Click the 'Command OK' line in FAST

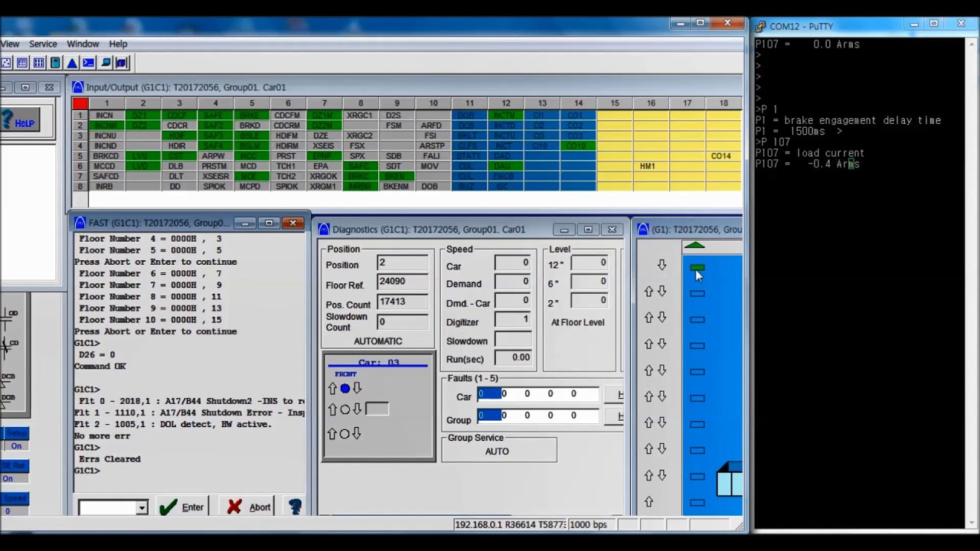(100, 367)
